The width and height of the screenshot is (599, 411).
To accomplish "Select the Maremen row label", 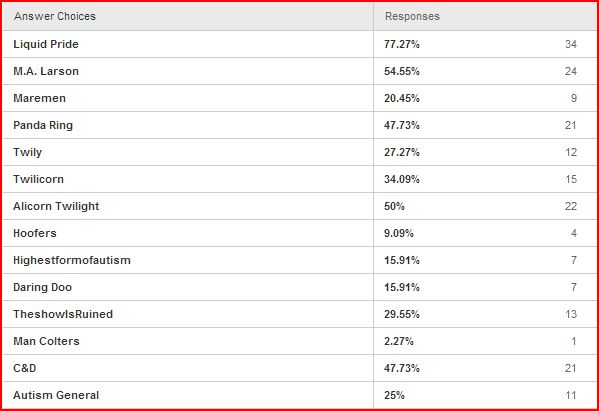I will click(x=39, y=98).
